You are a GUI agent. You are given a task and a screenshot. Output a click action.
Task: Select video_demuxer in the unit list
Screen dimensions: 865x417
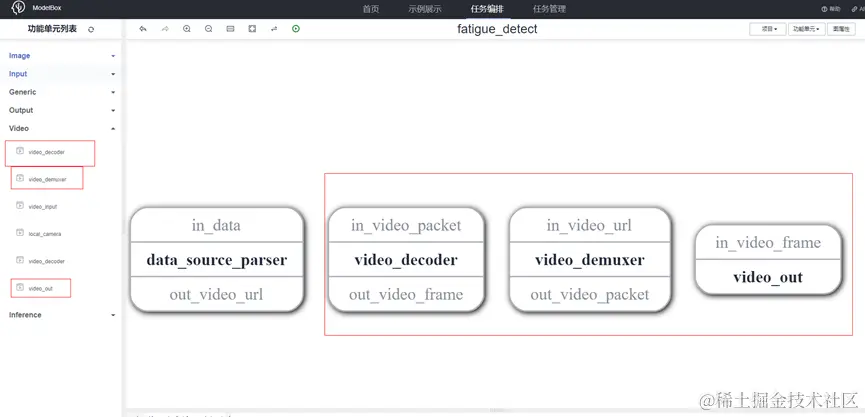click(47, 179)
